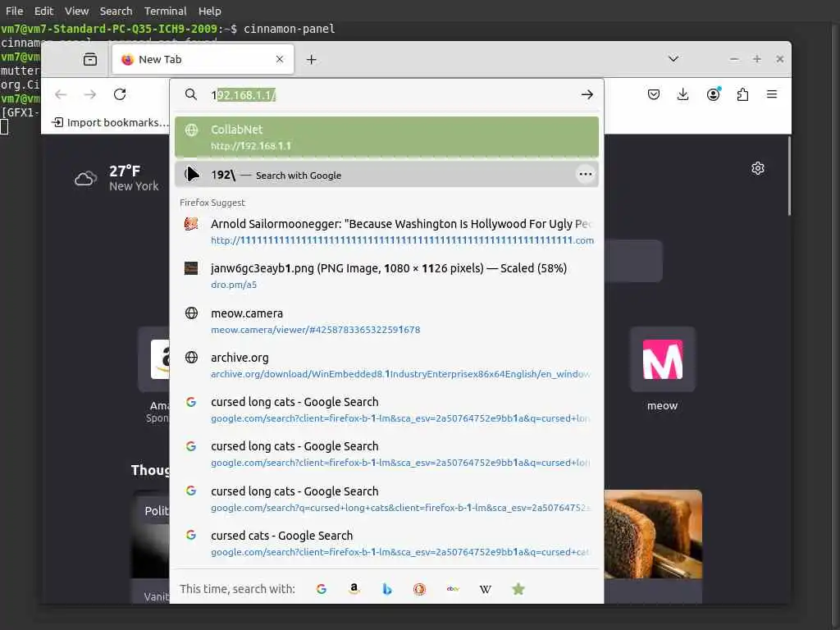Go forward using the forward arrow
This screenshot has height=630, width=840.
coord(90,95)
